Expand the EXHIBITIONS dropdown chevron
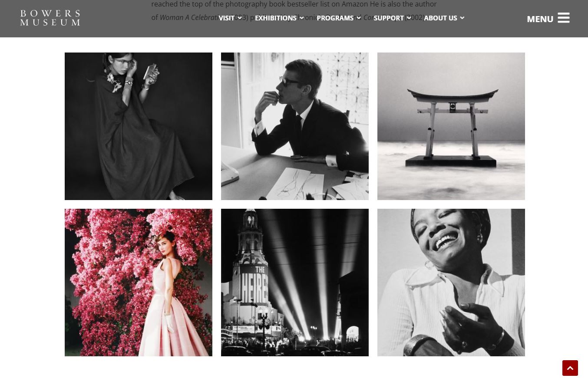Image resolution: width=588 pixels, height=378 pixels. click(x=301, y=18)
